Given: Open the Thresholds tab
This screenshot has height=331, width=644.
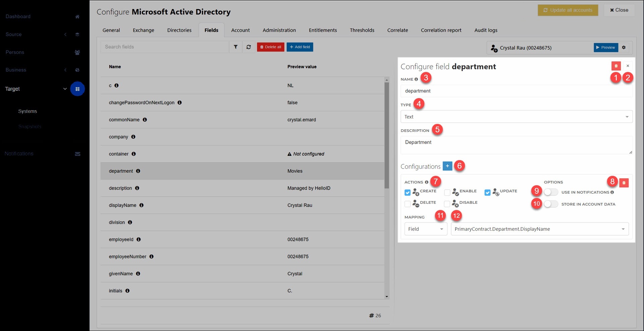Looking at the screenshot, I should 362,30.
